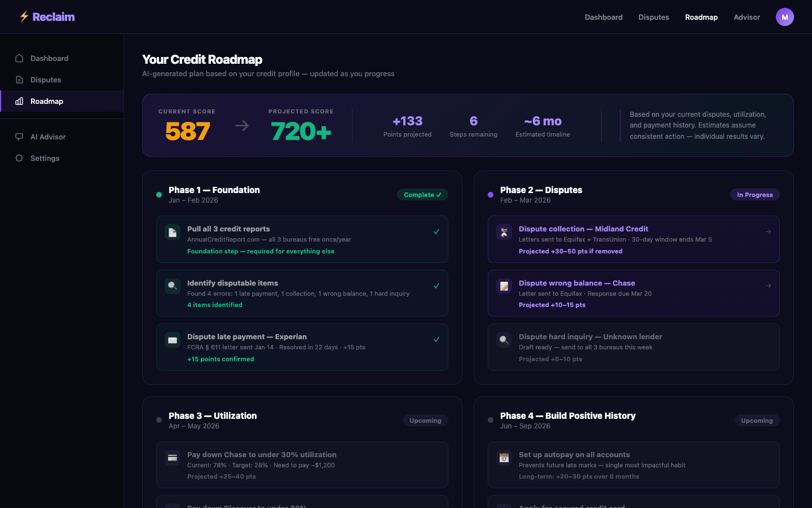Select the Dispute hard inquiry — Unknown lender card

coord(633,347)
